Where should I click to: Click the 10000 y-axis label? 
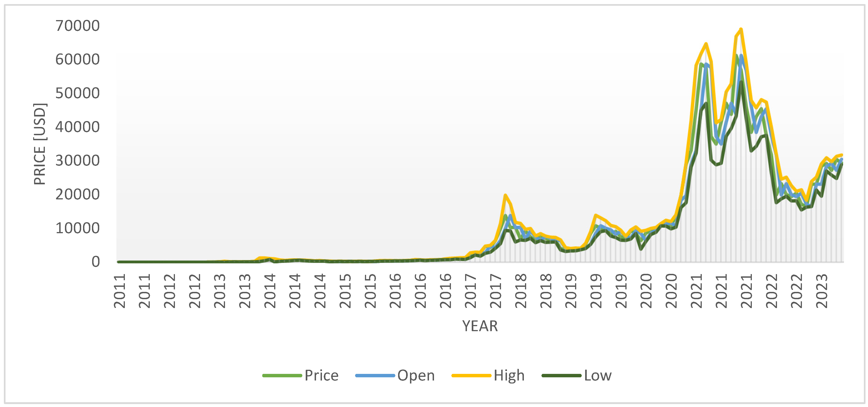pyautogui.click(x=78, y=228)
